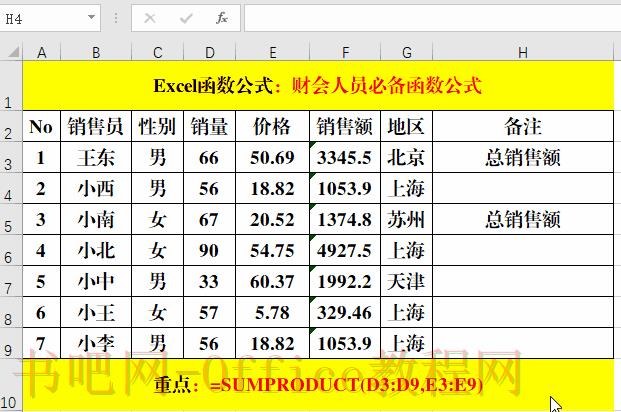Select row 2 header

pos(11,126)
